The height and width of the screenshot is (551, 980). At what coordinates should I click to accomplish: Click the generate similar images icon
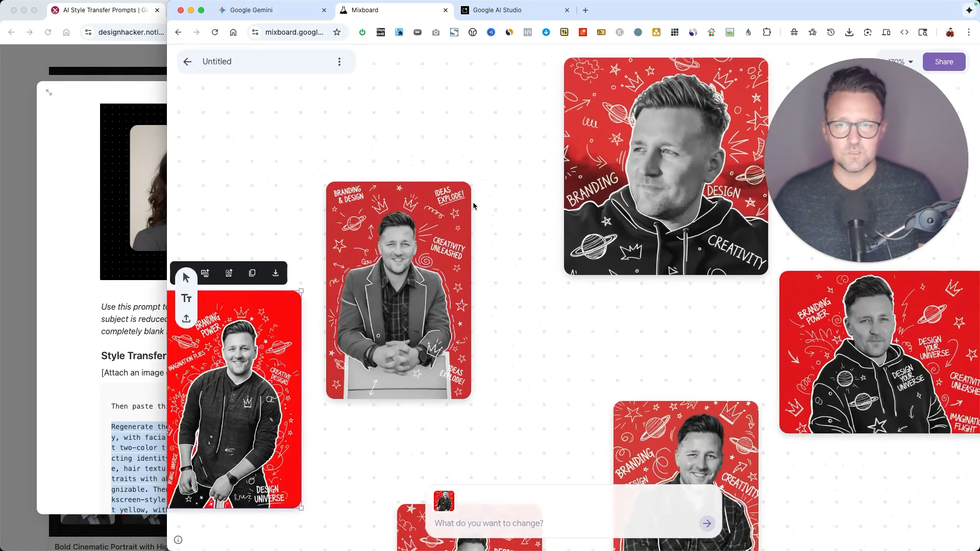coord(205,273)
